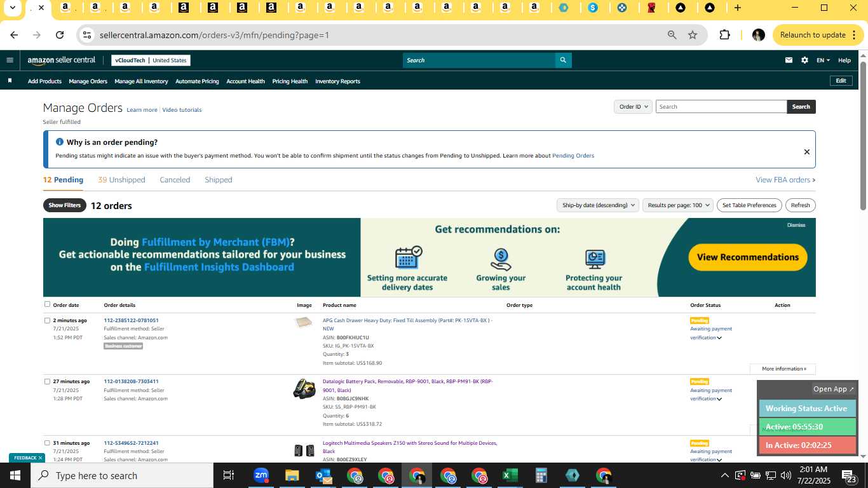Click the Amazon Seller Central logo
Screen dimensions: 868x488
[x=61, y=60]
